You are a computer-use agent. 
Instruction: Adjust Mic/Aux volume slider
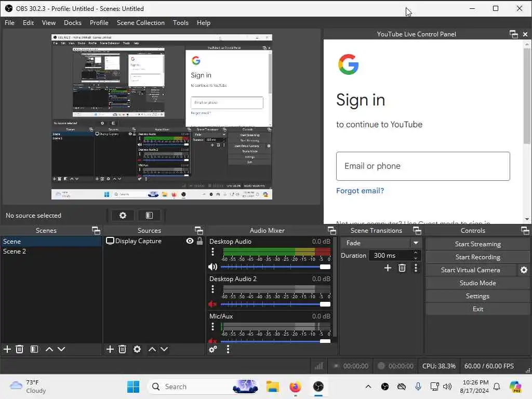click(275, 341)
